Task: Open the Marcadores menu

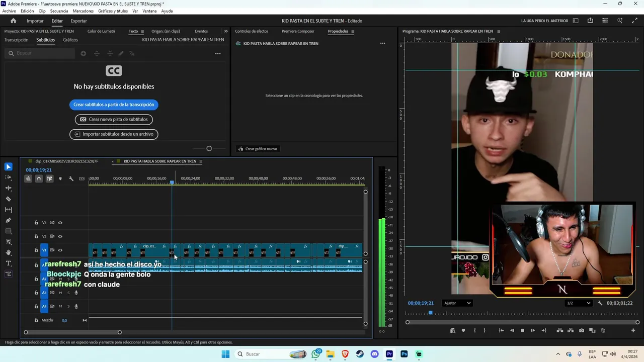Action: tap(83, 11)
